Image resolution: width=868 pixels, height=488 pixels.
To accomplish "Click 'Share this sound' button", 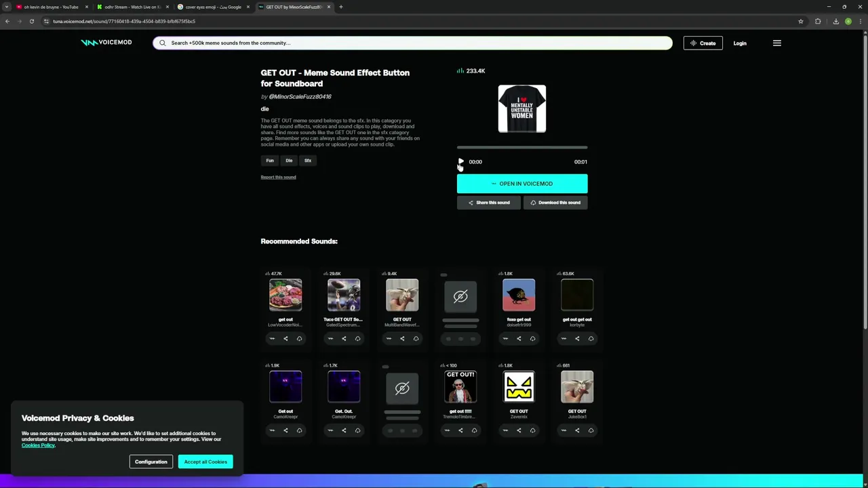I will pos(489,203).
